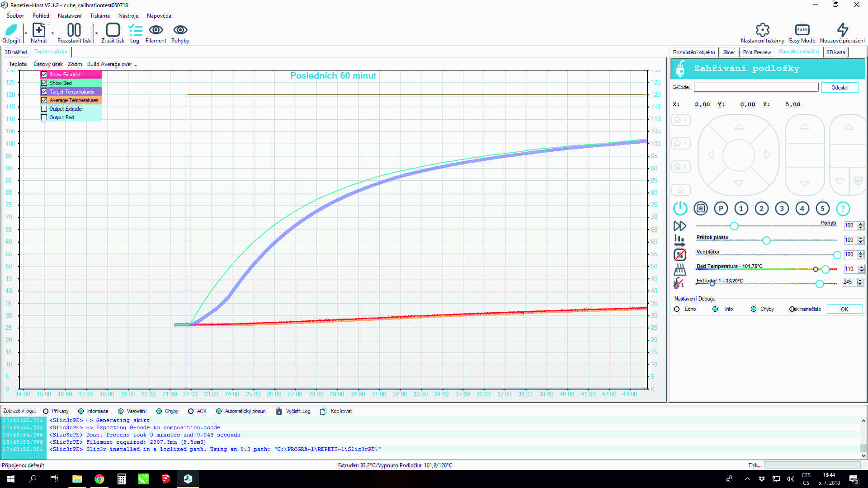This screenshot has height=488, width=868.
Task: Click the Odeslat send button
Action: point(840,88)
